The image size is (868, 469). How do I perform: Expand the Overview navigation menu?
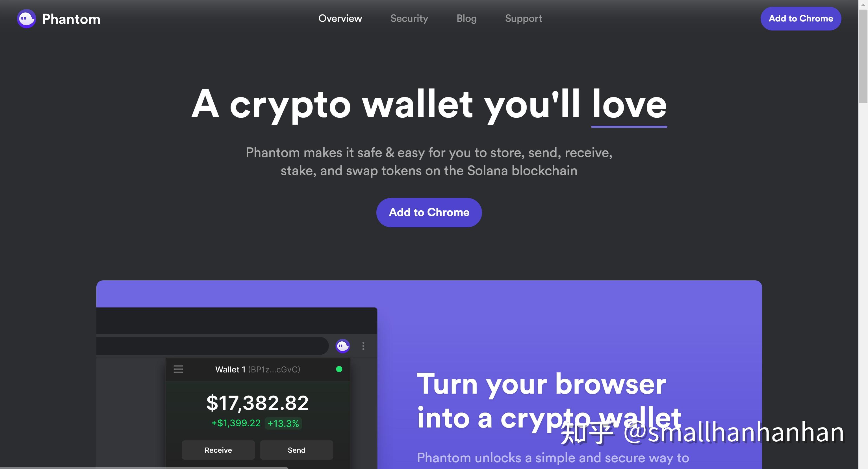[340, 18]
